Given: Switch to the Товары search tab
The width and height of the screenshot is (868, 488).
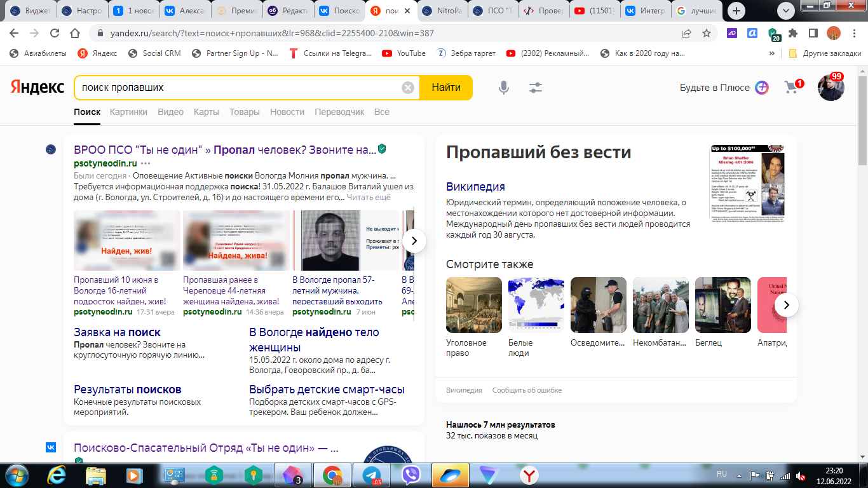Looking at the screenshot, I should [245, 112].
